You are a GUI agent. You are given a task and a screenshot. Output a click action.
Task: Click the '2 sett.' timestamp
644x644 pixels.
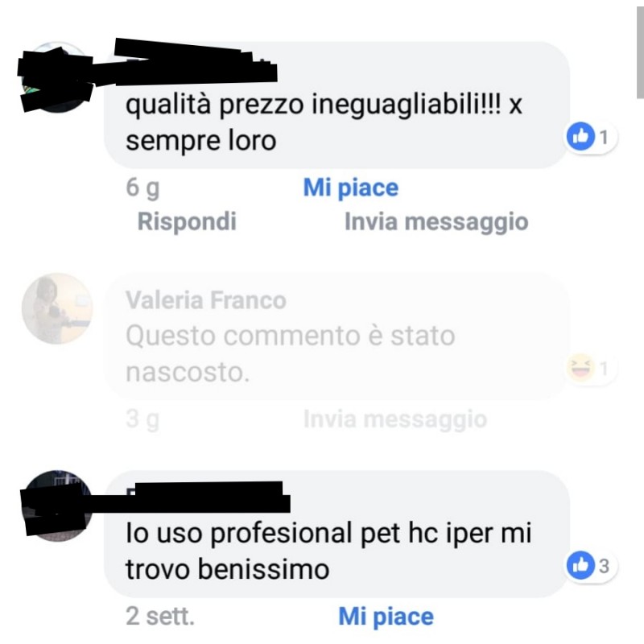pos(159,617)
